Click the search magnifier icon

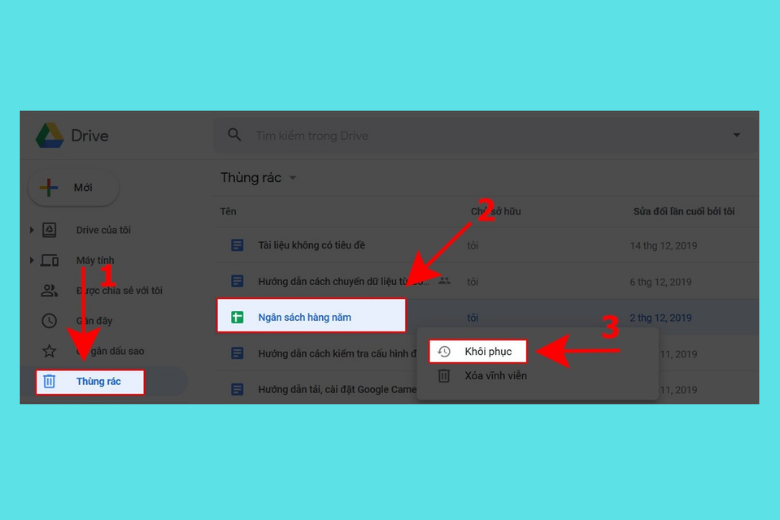234,135
